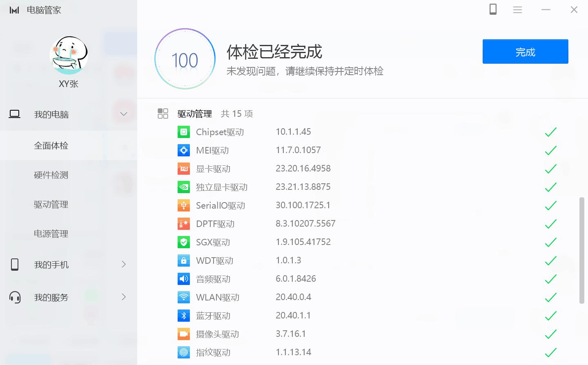Click the 摄像头驱动 camera icon
The height and width of the screenshot is (365, 588).
pyautogui.click(x=184, y=334)
